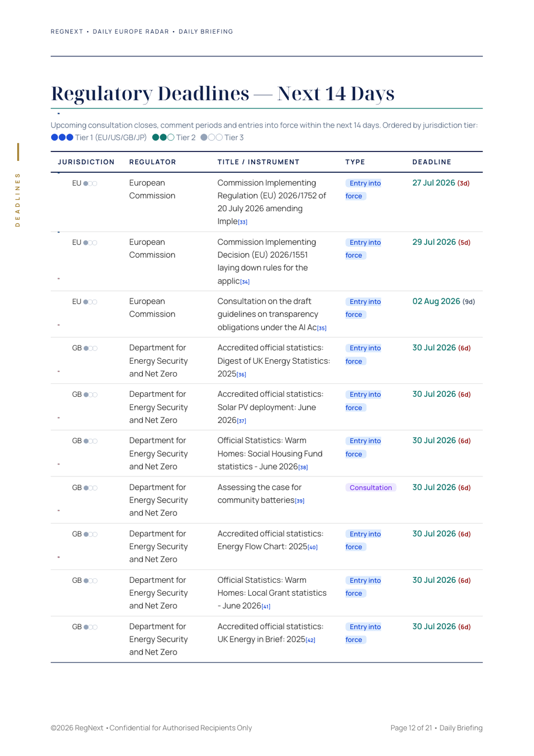Click the REGULATOR column header
Viewport: 534px width, 756px height.
pos(153,162)
